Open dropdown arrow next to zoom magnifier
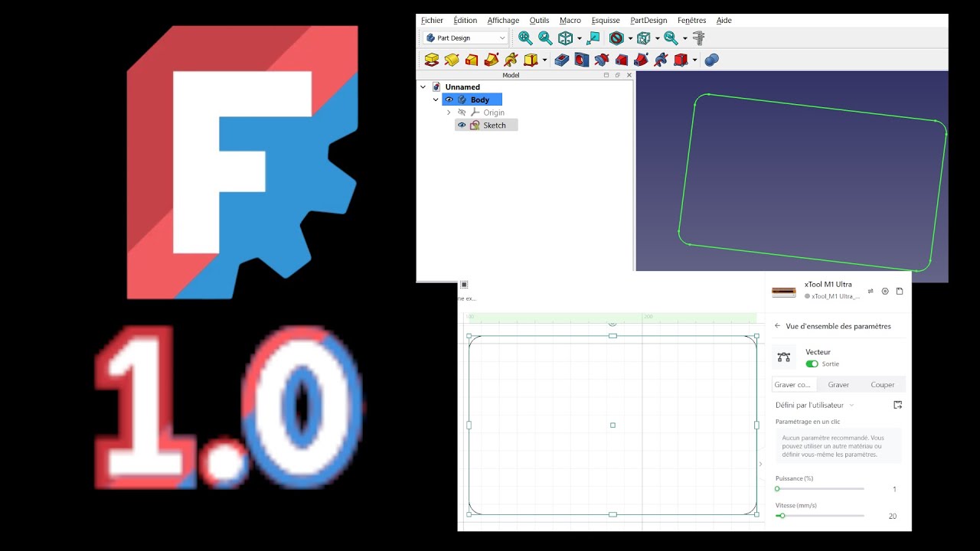 coord(684,38)
